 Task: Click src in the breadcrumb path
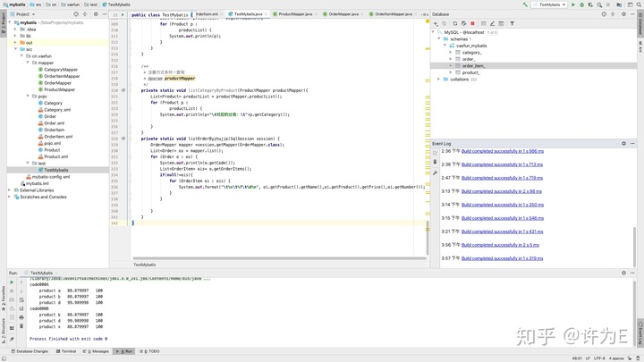pos(36,4)
